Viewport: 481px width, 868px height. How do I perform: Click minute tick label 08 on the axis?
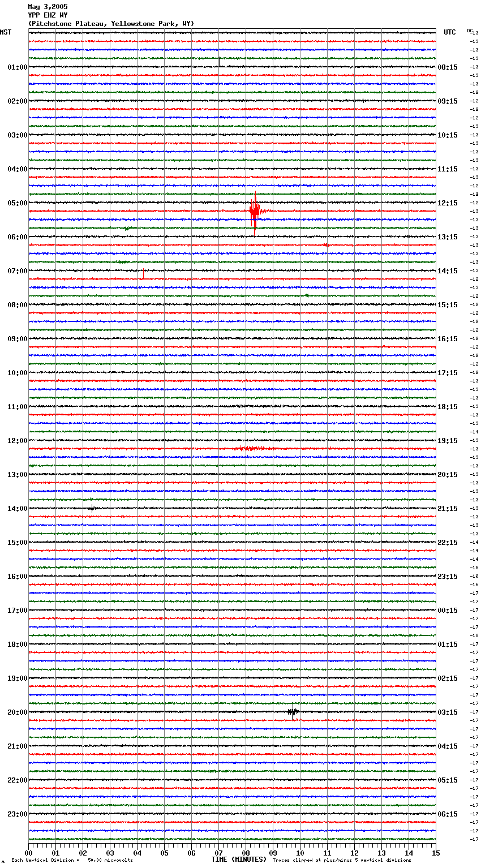(x=246, y=853)
